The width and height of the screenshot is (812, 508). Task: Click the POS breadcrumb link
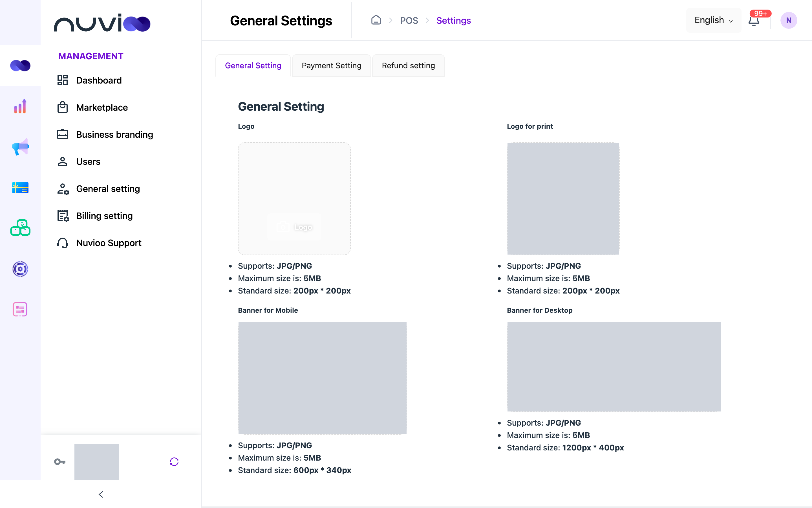click(x=409, y=21)
